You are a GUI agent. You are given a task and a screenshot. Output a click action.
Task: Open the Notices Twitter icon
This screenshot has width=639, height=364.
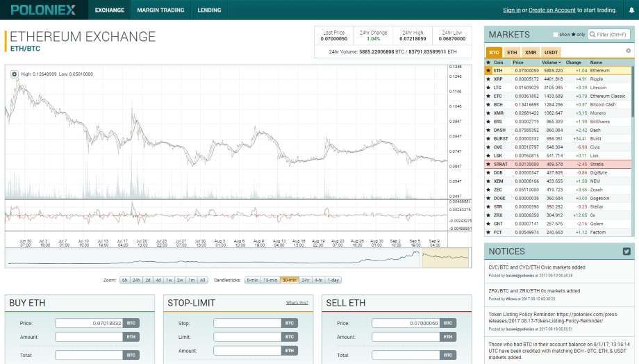(x=626, y=251)
